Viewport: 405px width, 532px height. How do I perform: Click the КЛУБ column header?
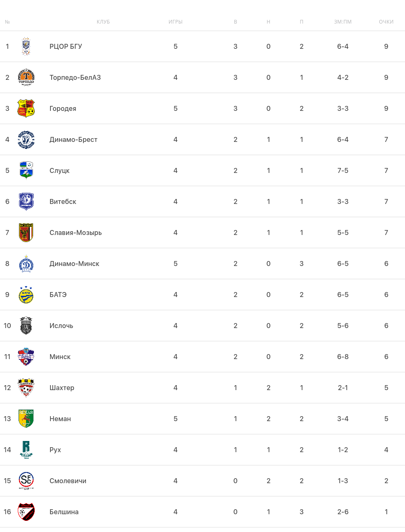[x=103, y=22]
